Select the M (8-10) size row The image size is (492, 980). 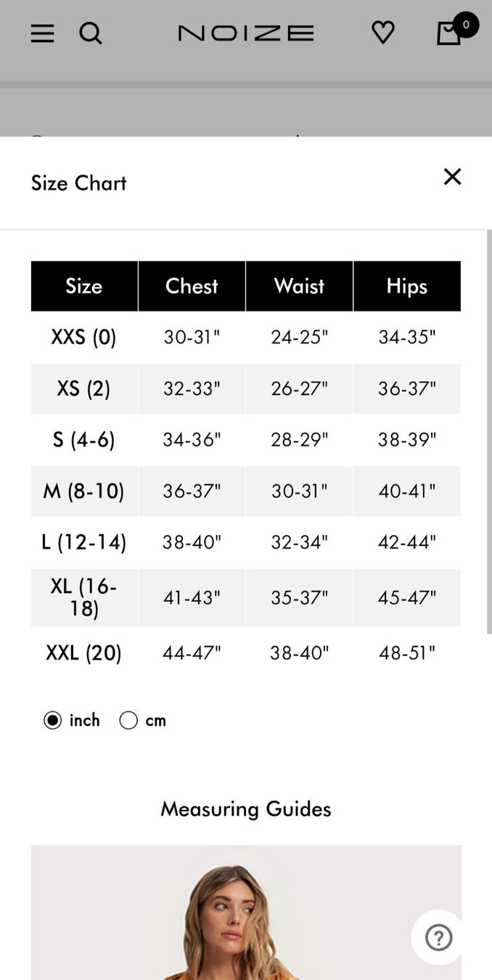click(x=246, y=491)
